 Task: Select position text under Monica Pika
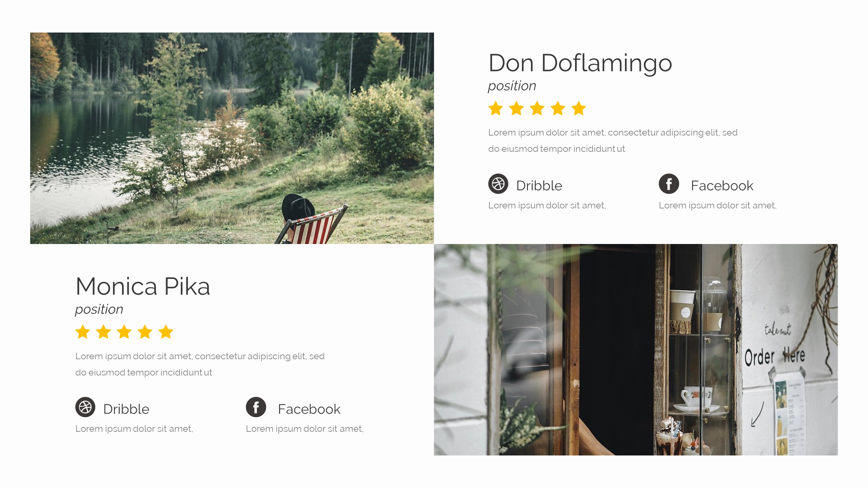click(x=99, y=309)
